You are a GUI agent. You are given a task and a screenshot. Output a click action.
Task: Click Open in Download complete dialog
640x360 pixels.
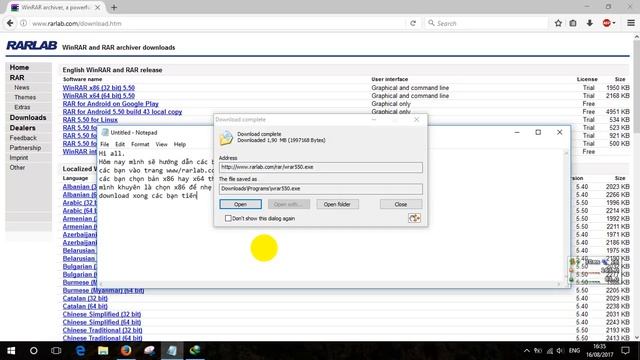coord(240,204)
